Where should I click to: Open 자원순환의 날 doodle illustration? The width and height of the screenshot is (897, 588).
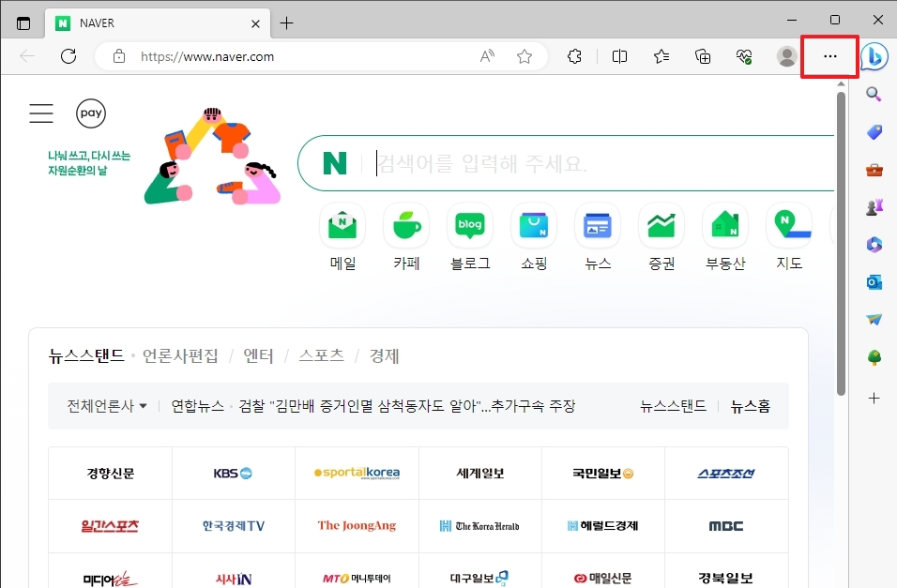(x=212, y=156)
